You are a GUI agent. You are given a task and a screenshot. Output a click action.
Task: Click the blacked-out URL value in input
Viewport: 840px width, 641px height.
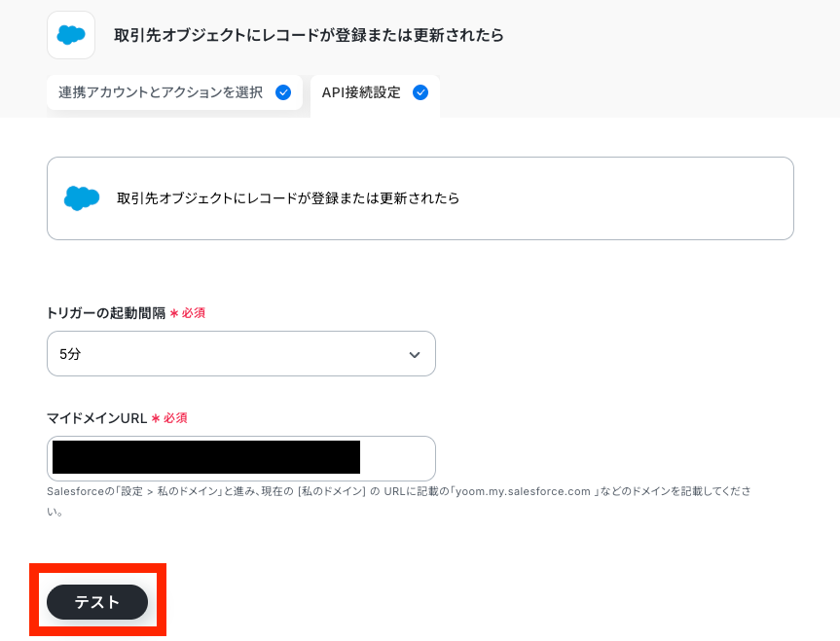[x=206, y=457]
